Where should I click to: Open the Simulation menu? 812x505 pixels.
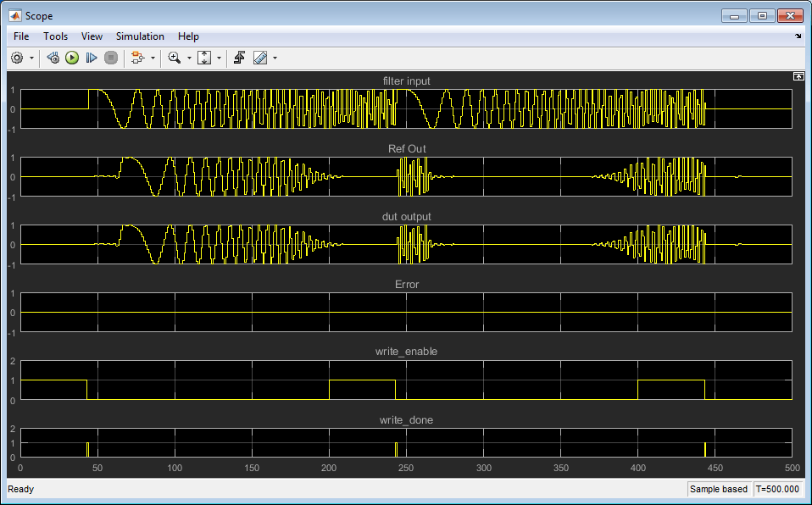[x=140, y=36]
